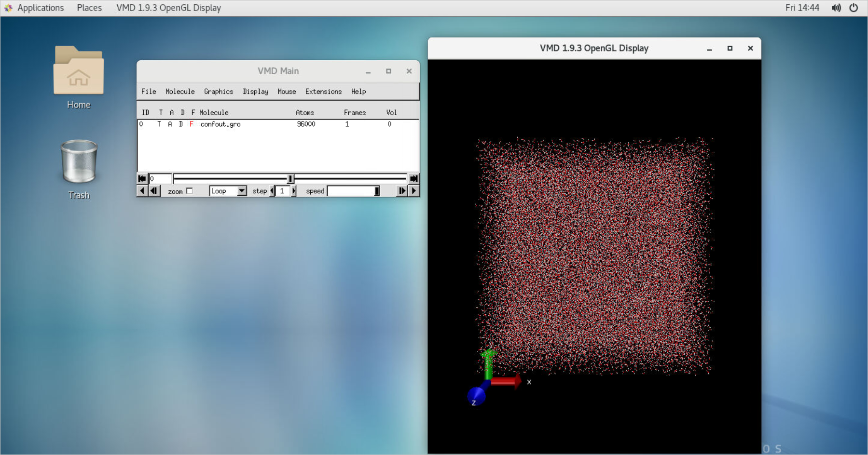Image resolution: width=868 pixels, height=455 pixels.
Task: Click the VMD 1.9.3 OpenGL Display top-bar item
Action: click(x=168, y=8)
